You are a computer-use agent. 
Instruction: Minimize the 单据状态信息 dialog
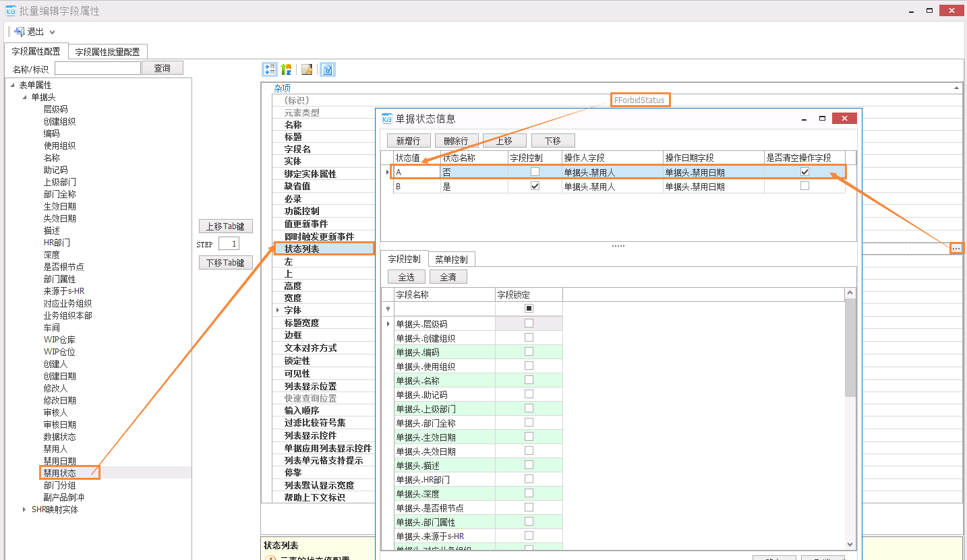804,119
